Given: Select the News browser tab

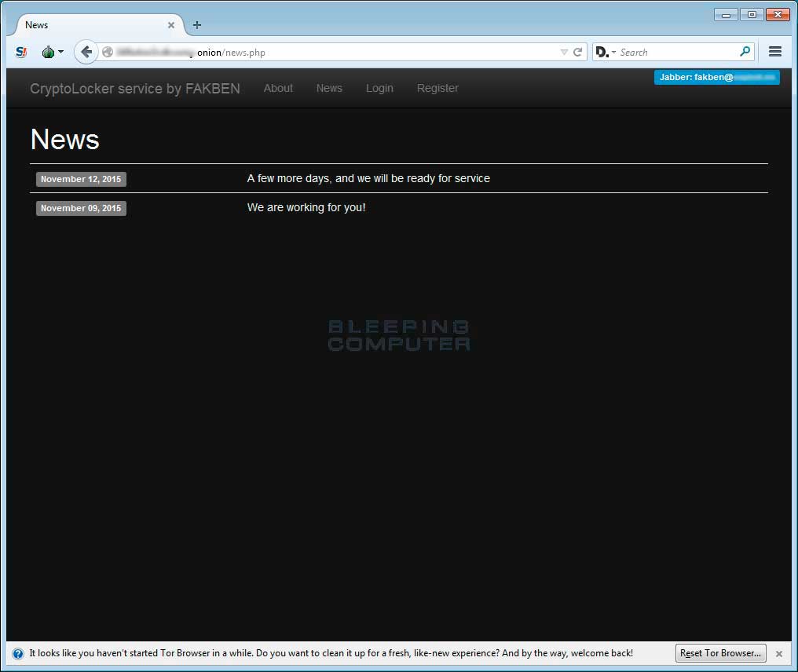Looking at the screenshot, I should pos(99,25).
